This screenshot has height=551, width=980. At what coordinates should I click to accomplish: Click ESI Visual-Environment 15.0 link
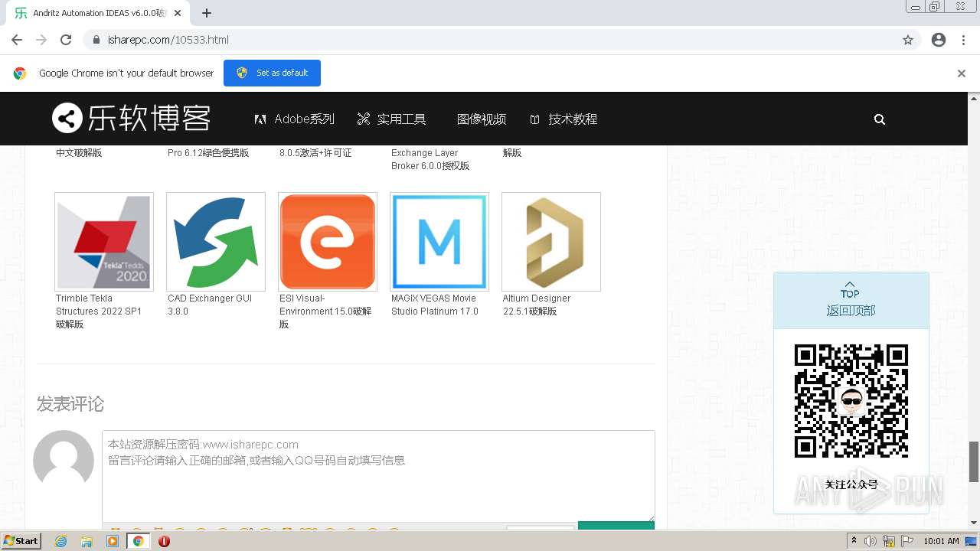tap(325, 311)
